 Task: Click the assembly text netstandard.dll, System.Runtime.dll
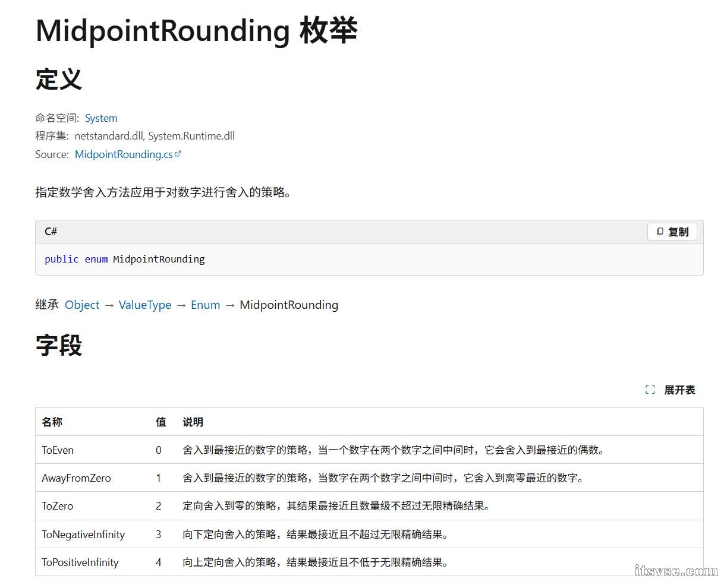pyautogui.click(x=155, y=136)
